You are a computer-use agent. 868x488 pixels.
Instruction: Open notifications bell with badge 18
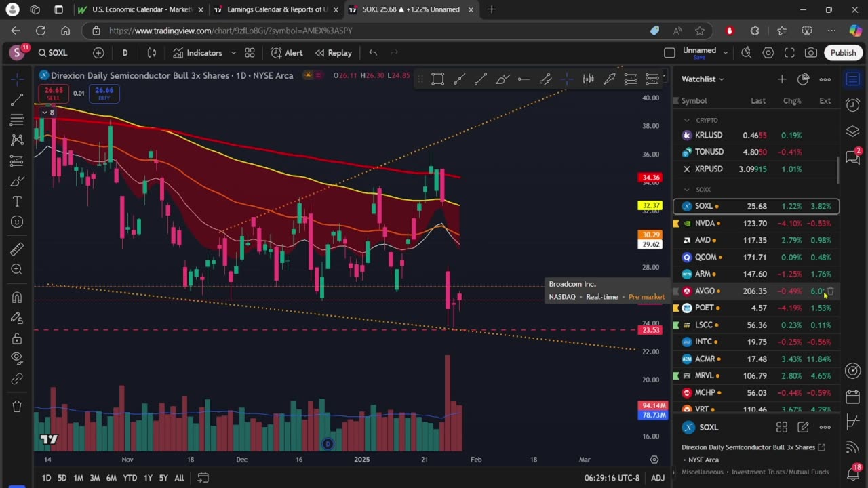tap(853, 472)
